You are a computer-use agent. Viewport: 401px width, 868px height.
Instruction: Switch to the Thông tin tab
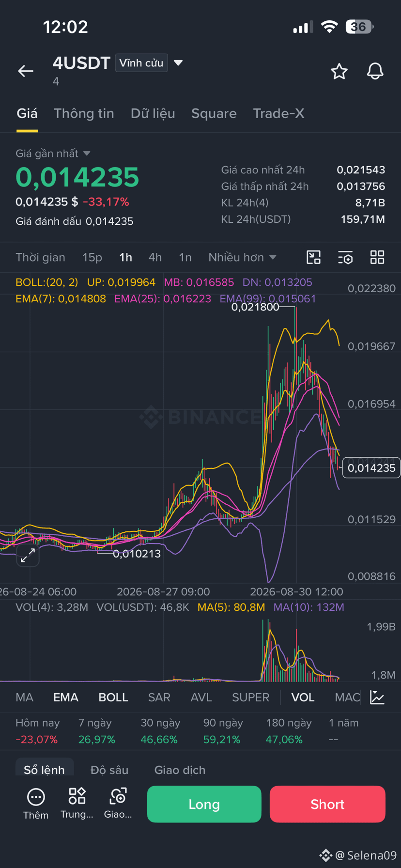[x=84, y=113]
